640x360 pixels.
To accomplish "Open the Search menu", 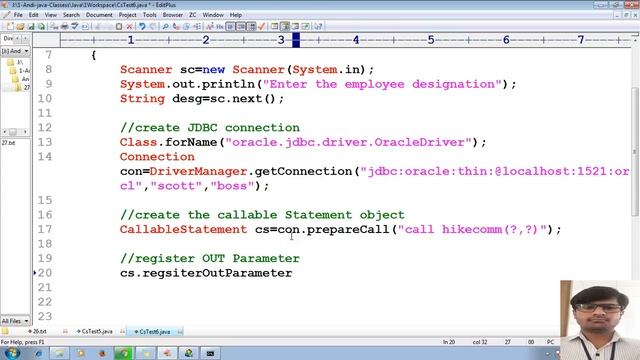I will tap(71, 15).
